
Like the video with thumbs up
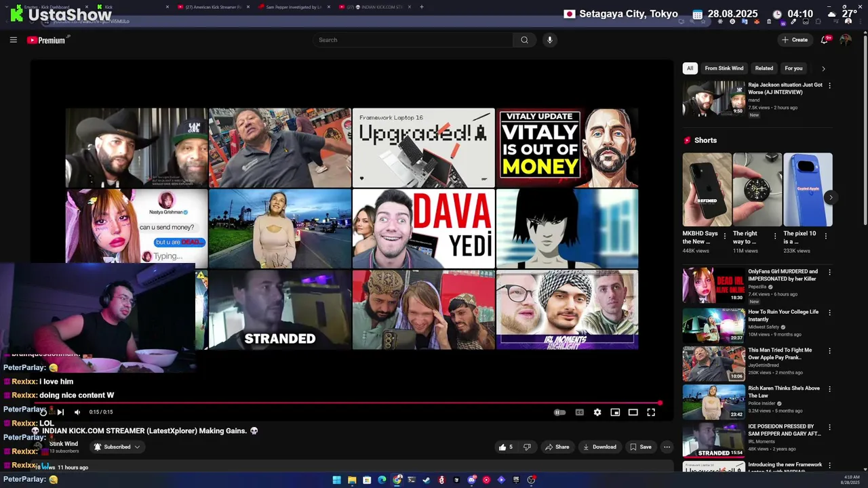506,447
